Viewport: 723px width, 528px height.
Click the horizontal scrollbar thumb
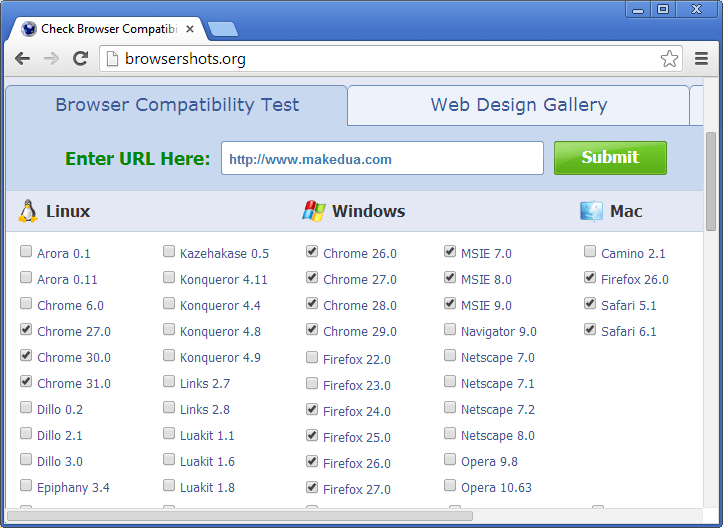pos(240,516)
